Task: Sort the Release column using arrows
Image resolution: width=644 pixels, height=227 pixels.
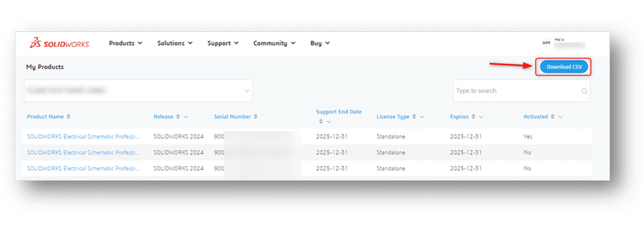Action: 178,116
